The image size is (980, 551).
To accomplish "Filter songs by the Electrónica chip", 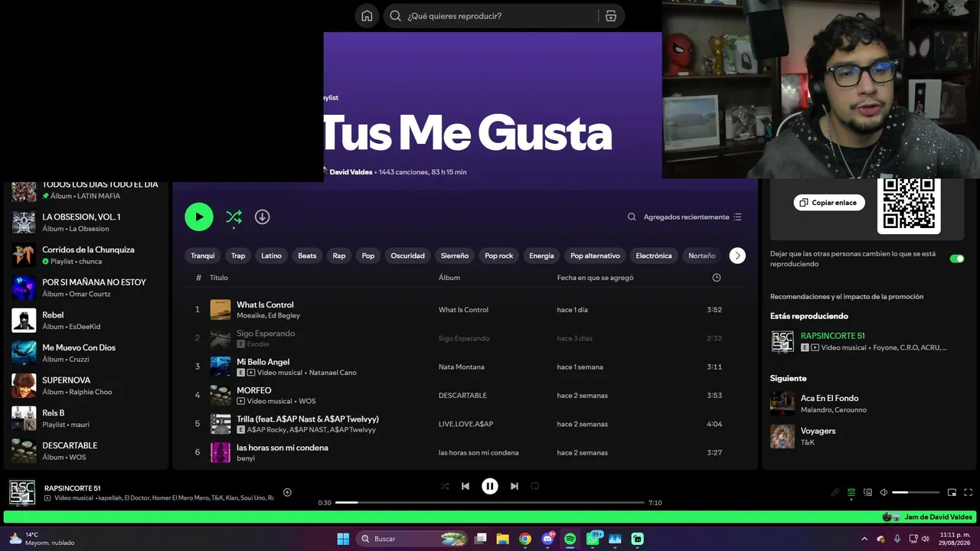I will point(654,256).
